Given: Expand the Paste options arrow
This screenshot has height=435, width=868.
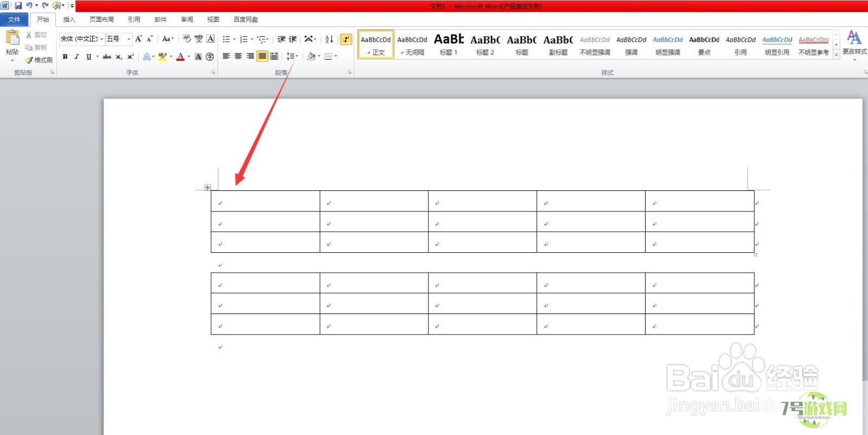Looking at the screenshot, I should [12, 60].
